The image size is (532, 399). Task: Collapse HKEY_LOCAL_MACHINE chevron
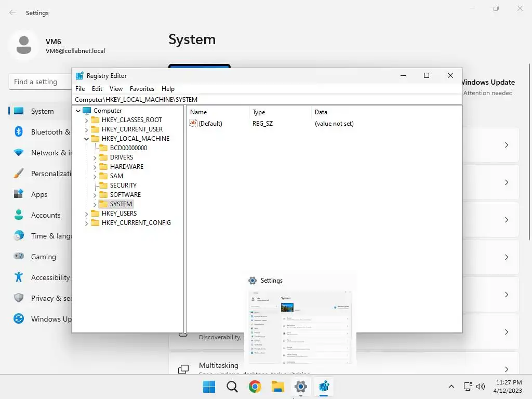pyautogui.click(x=86, y=139)
